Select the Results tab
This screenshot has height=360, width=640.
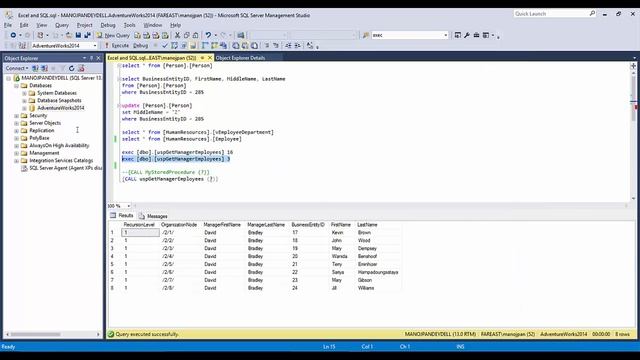122,216
